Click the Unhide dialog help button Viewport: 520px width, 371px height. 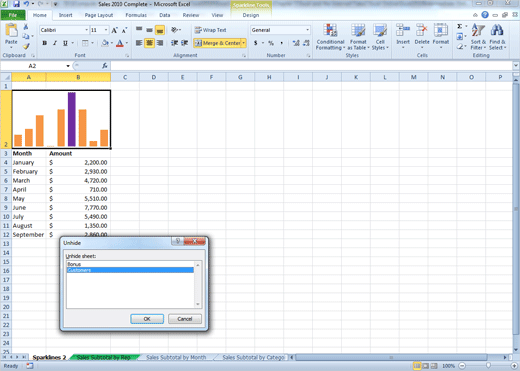pyautogui.click(x=178, y=241)
